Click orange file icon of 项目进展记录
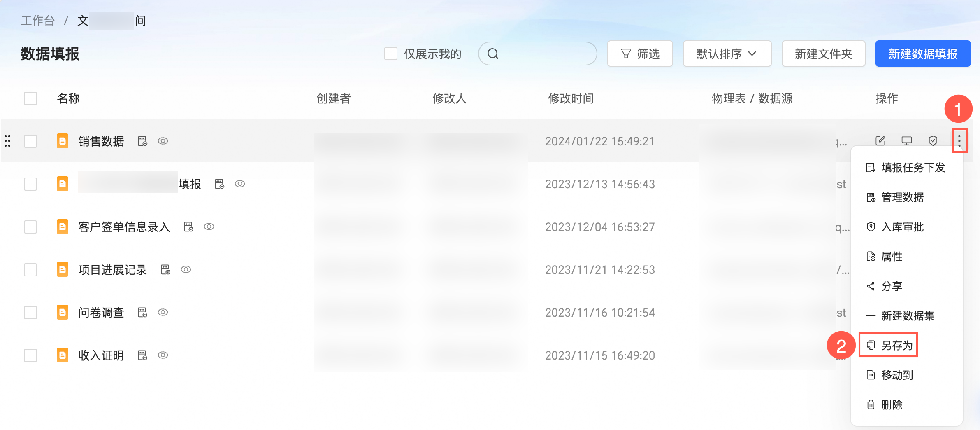Viewport: 980px width, 430px height. point(63,269)
